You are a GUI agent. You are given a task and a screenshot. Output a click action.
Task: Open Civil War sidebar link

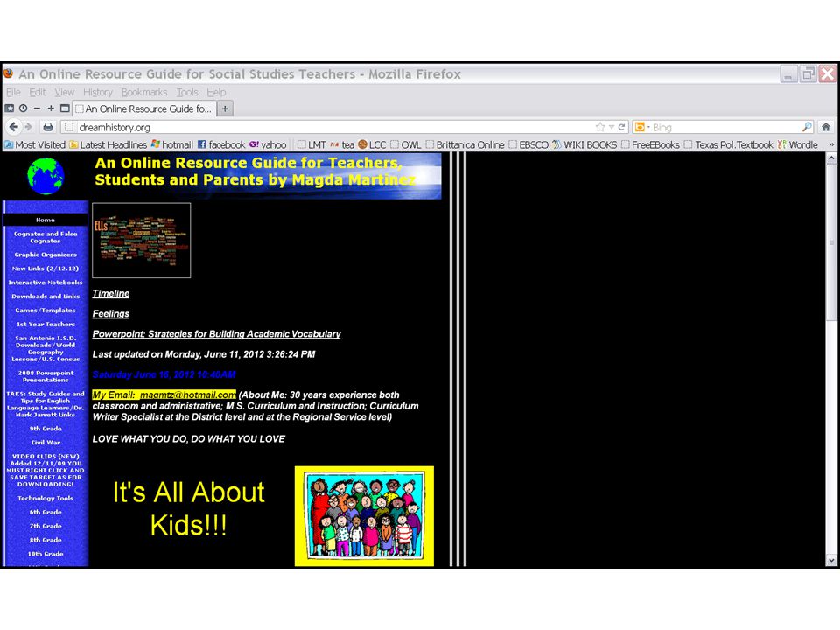click(x=45, y=443)
